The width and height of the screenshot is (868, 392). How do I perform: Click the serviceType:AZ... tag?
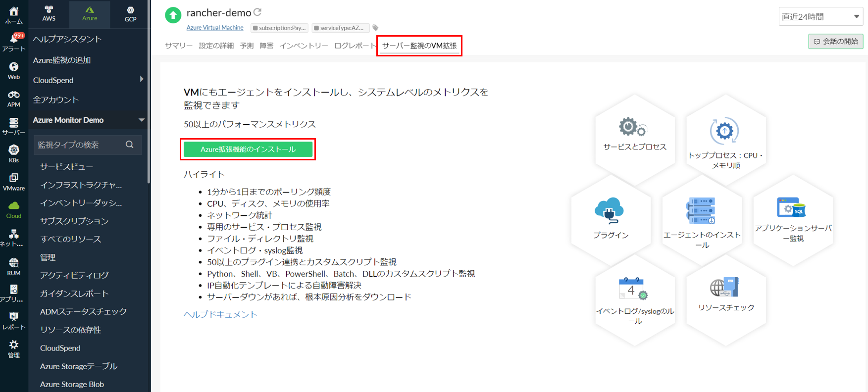click(341, 28)
